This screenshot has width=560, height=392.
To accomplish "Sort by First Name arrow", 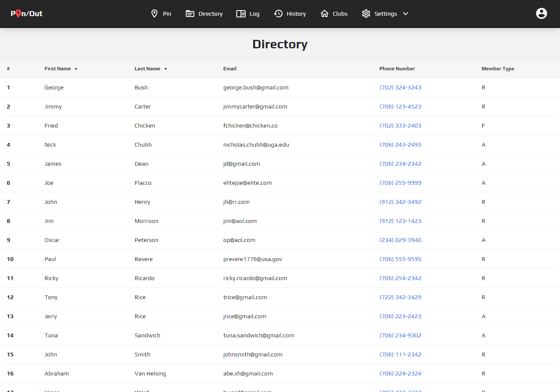I will tap(76, 69).
